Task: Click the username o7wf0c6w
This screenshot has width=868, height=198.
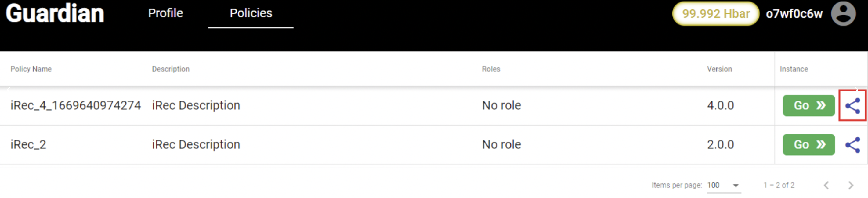Action: click(794, 14)
